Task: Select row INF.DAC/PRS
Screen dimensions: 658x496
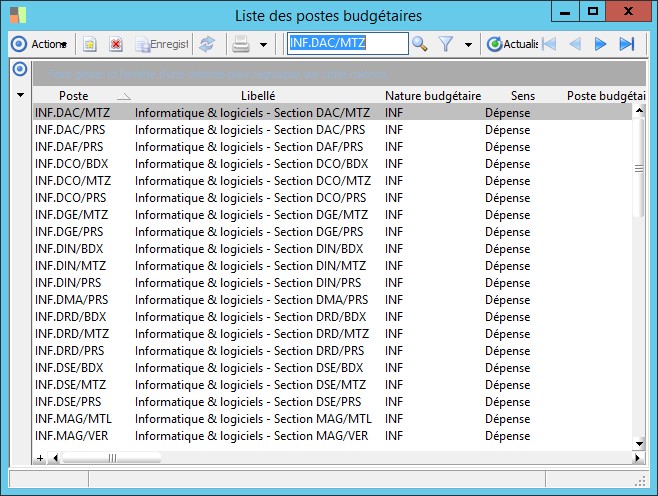Action: pyautogui.click(x=332, y=130)
